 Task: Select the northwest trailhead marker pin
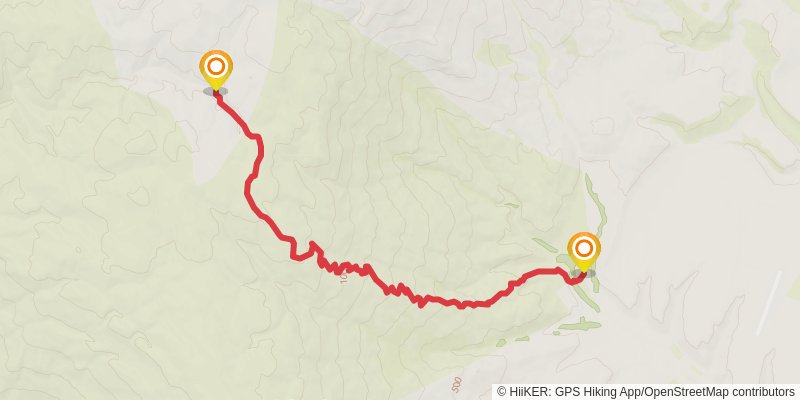coord(216,70)
